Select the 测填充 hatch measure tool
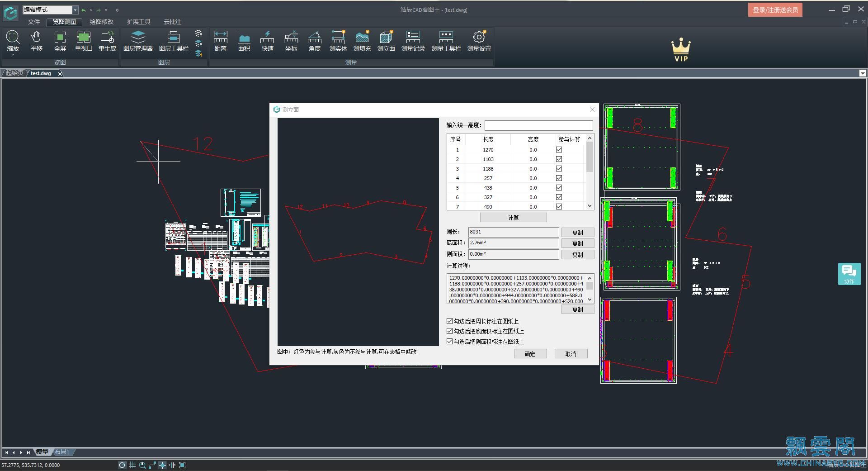The image size is (868, 471). coord(362,40)
